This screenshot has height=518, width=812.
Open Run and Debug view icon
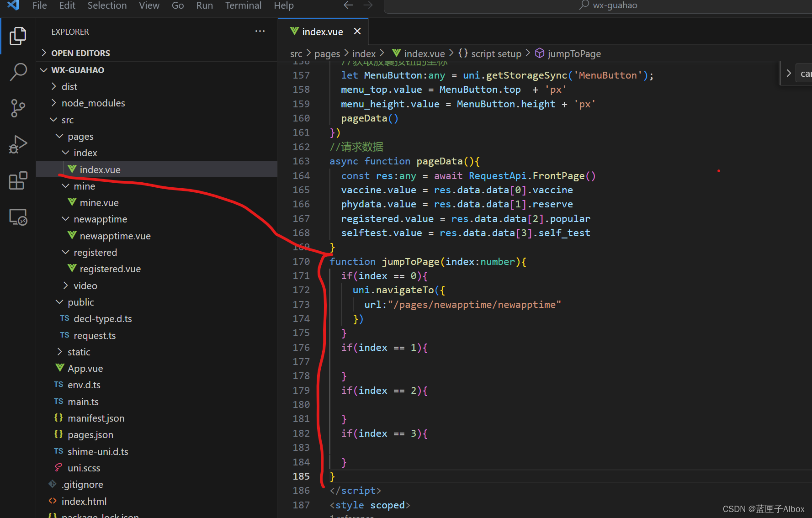(18, 144)
